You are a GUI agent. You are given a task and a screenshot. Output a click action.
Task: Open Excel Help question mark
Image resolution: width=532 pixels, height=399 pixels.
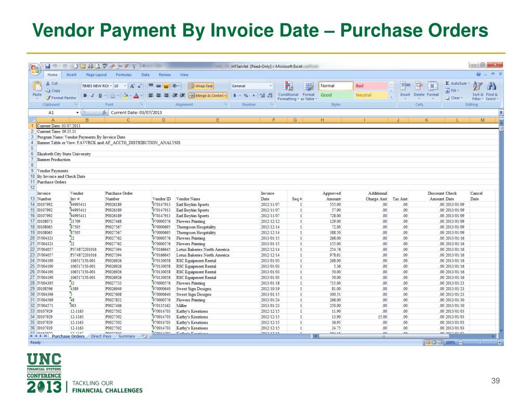pyautogui.click(x=478, y=74)
